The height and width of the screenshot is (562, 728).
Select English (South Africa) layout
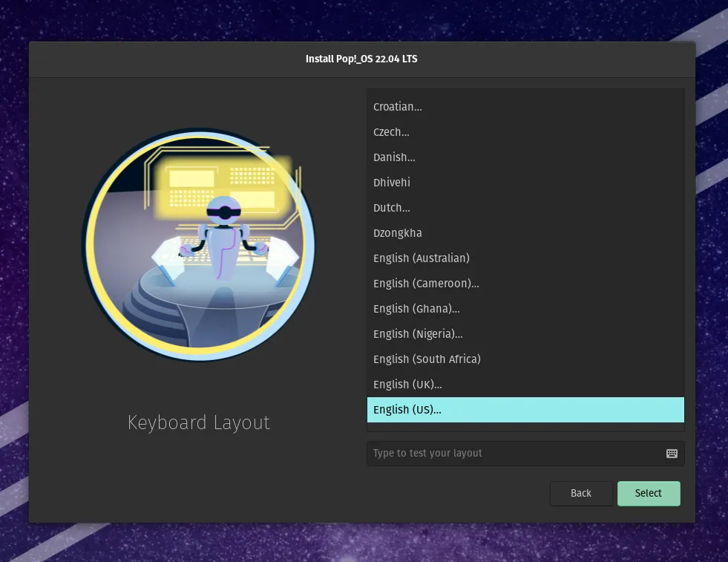427,359
